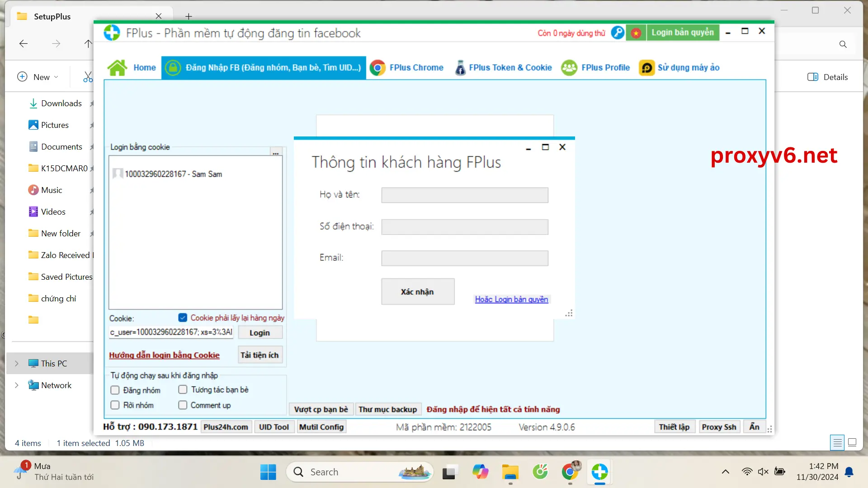Select Vượt cp bạn bè tab

(321, 409)
